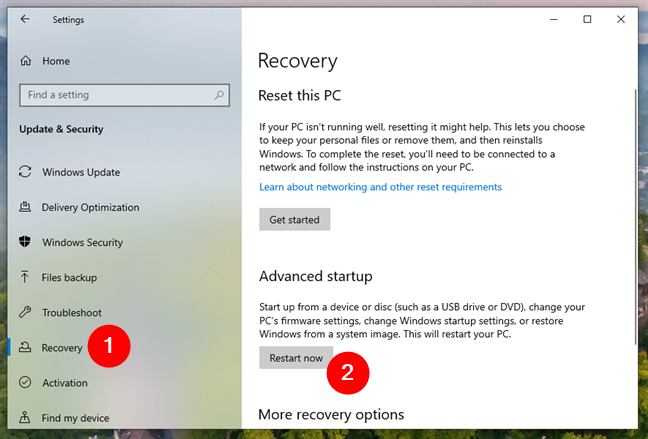Click the Find my device icon

click(x=26, y=418)
